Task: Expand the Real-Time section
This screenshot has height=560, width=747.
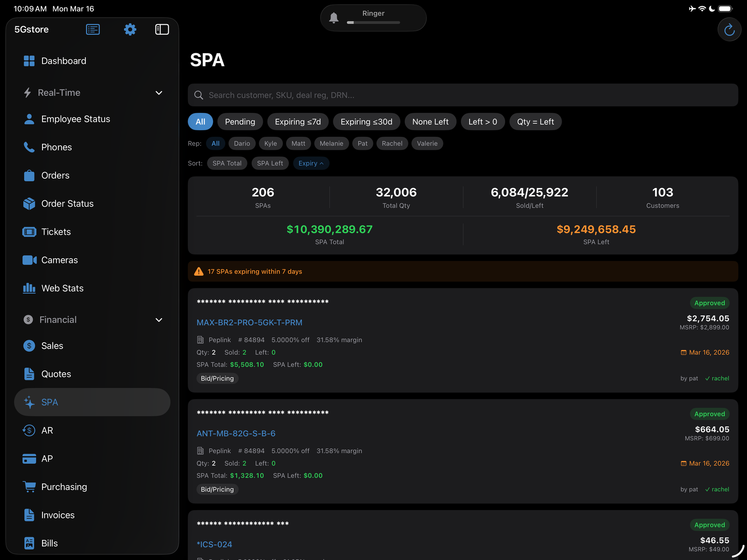Action: [159, 92]
